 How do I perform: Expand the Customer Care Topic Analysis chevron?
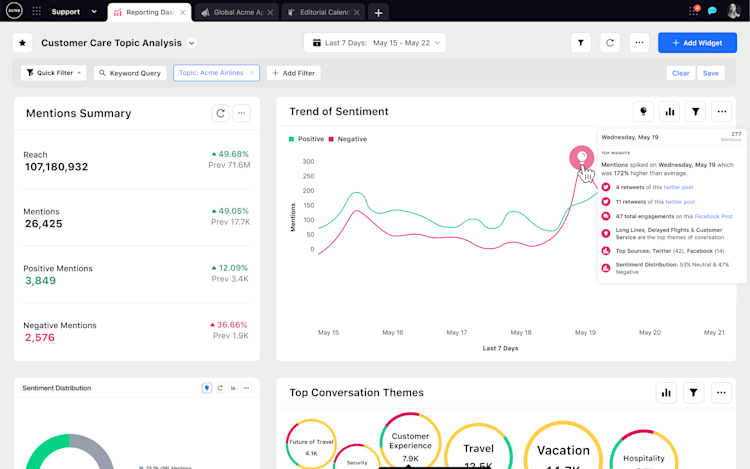pos(191,43)
